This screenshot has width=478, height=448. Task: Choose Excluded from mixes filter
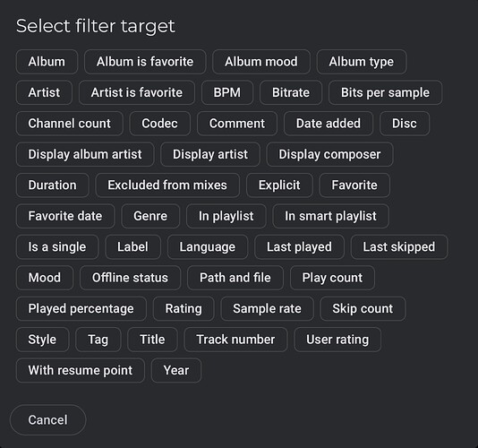[167, 185]
